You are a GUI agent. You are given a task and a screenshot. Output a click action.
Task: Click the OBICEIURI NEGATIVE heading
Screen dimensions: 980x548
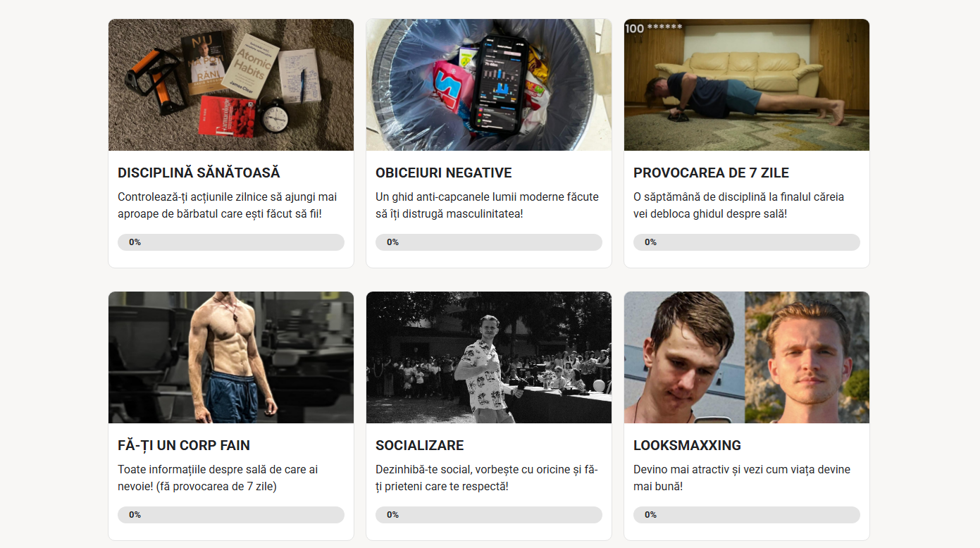tap(444, 173)
